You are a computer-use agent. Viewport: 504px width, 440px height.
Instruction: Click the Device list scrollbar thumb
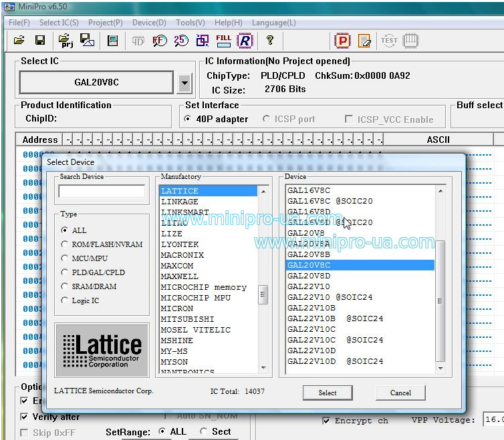pos(440,301)
